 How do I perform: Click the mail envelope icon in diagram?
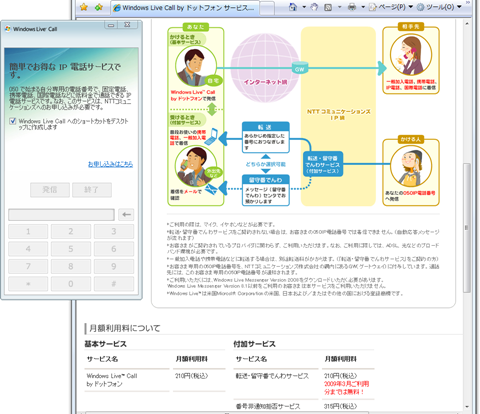click(x=211, y=189)
